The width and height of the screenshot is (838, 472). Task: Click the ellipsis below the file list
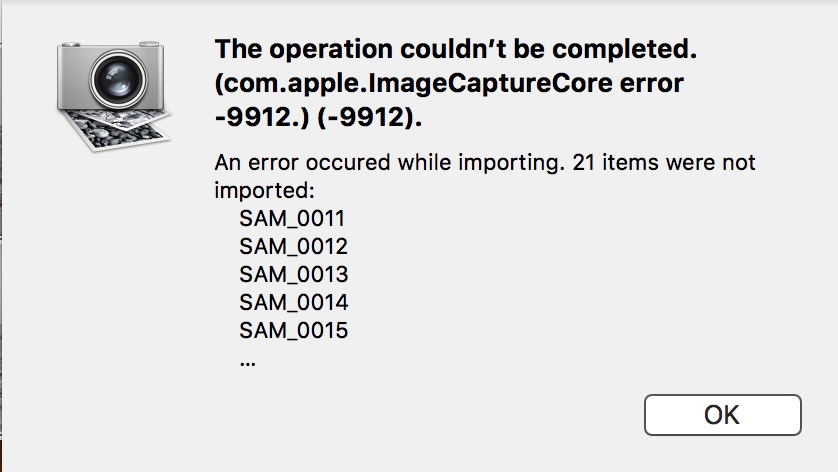[x=248, y=361]
